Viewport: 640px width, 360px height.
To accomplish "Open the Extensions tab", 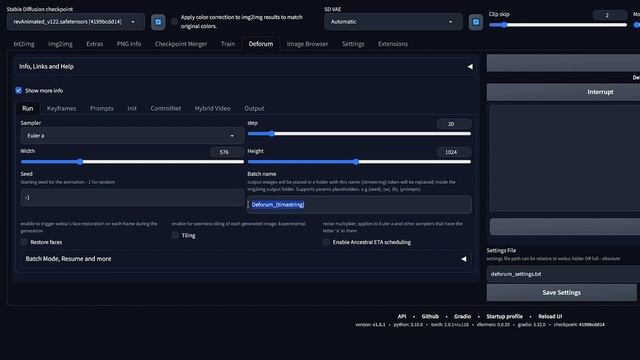I will (393, 44).
